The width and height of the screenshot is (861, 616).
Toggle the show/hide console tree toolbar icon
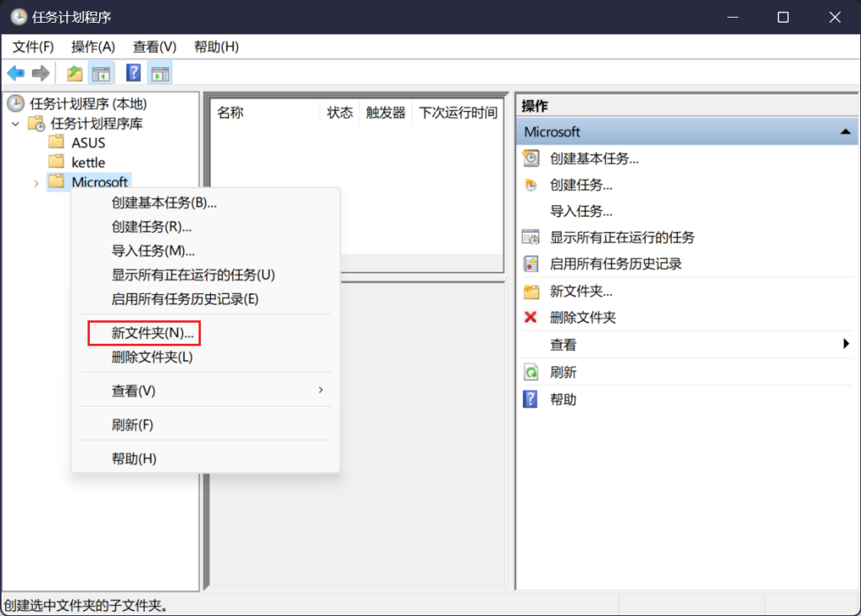(101, 73)
